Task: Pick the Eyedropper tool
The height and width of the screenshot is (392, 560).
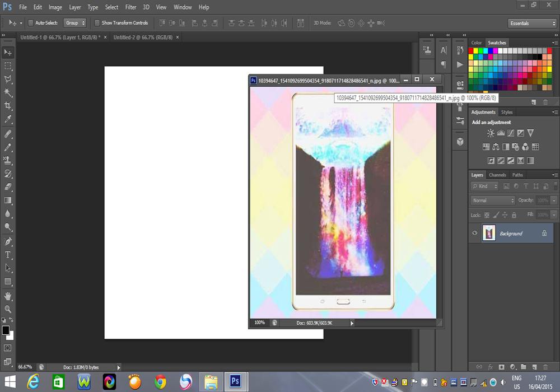Action: pyautogui.click(x=8, y=119)
